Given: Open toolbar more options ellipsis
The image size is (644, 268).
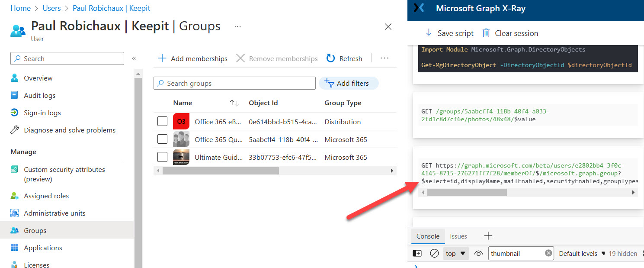Looking at the screenshot, I should [x=384, y=58].
